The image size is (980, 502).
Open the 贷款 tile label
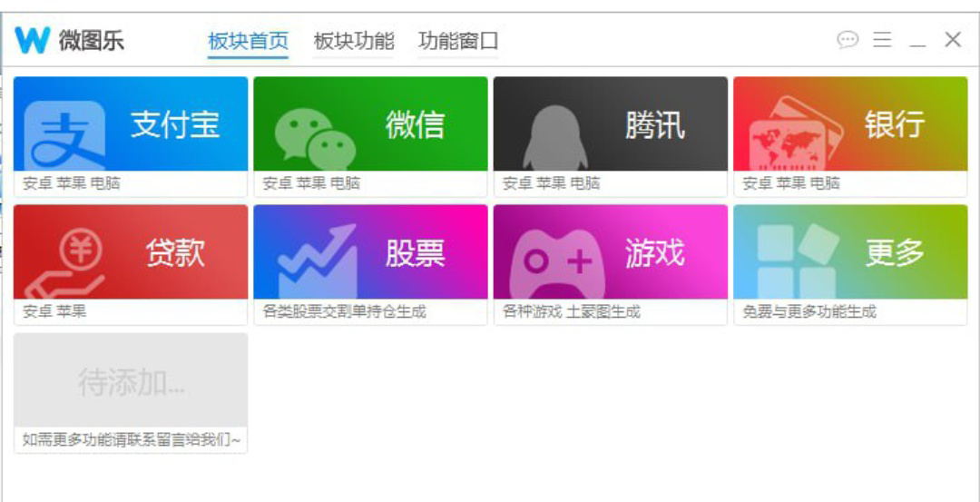[176, 253]
